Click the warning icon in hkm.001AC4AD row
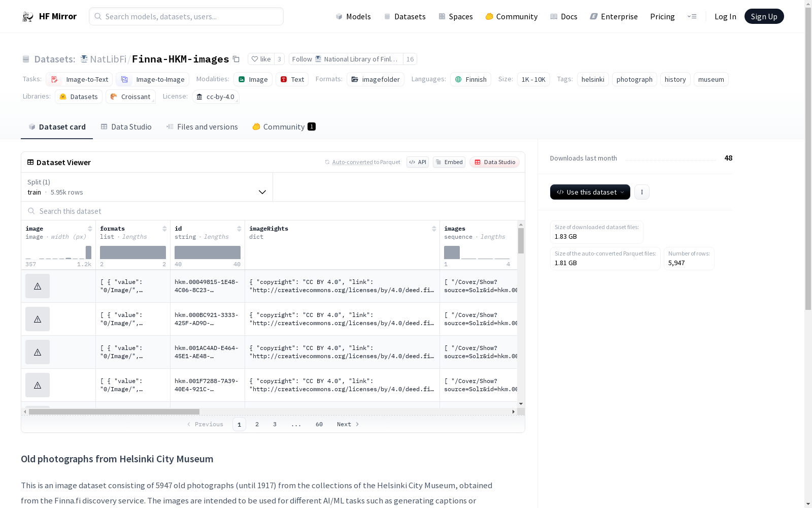This screenshot has height=508, width=812. pyautogui.click(x=38, y=352)
